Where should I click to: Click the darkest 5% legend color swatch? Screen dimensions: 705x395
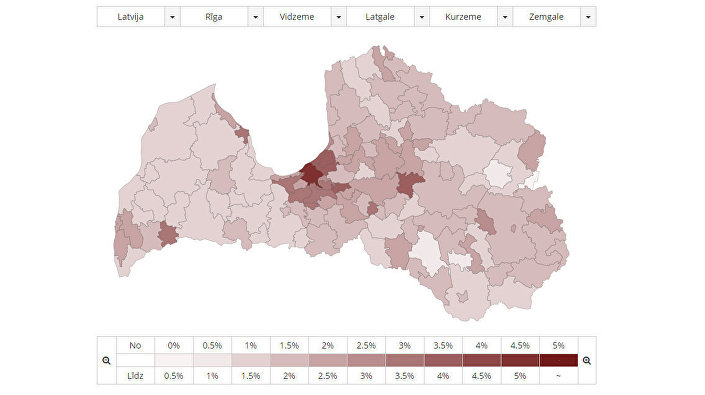point(558,360)
